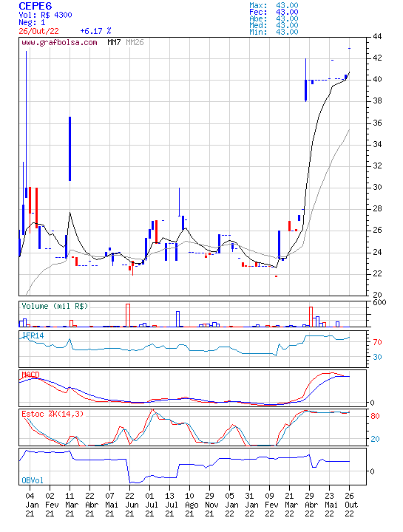Click the Volume (mil R$) panel label
Screen dimensions: 403x532
point(55,306)
